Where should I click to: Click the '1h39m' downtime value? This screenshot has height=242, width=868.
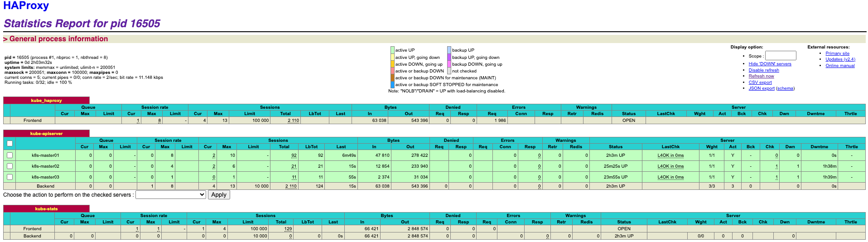[x=829, y=177]
